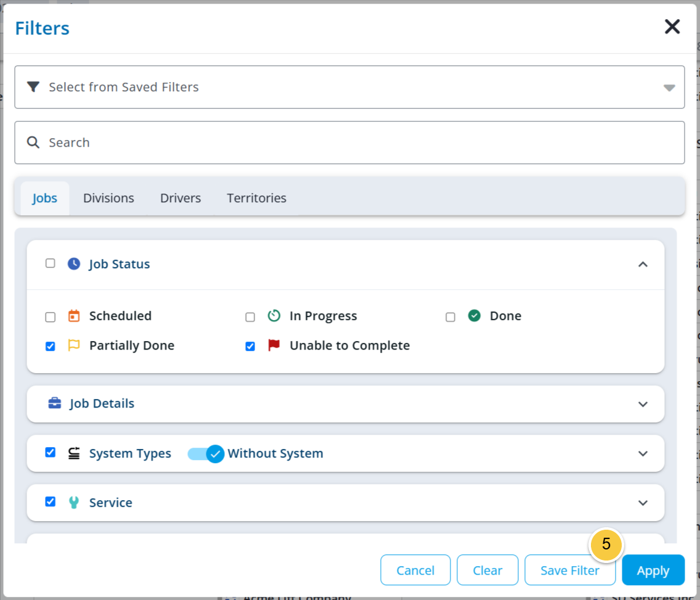Viewport: 700px width, 600px height.
Task: Click the green Done checkmark icon
Action: [x=474, y=316]
